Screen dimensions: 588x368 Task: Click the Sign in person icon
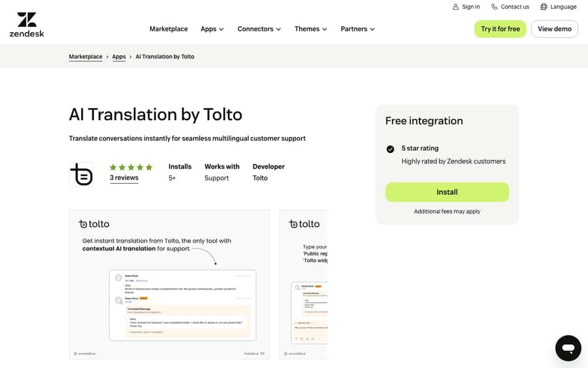tap(455, 7)
